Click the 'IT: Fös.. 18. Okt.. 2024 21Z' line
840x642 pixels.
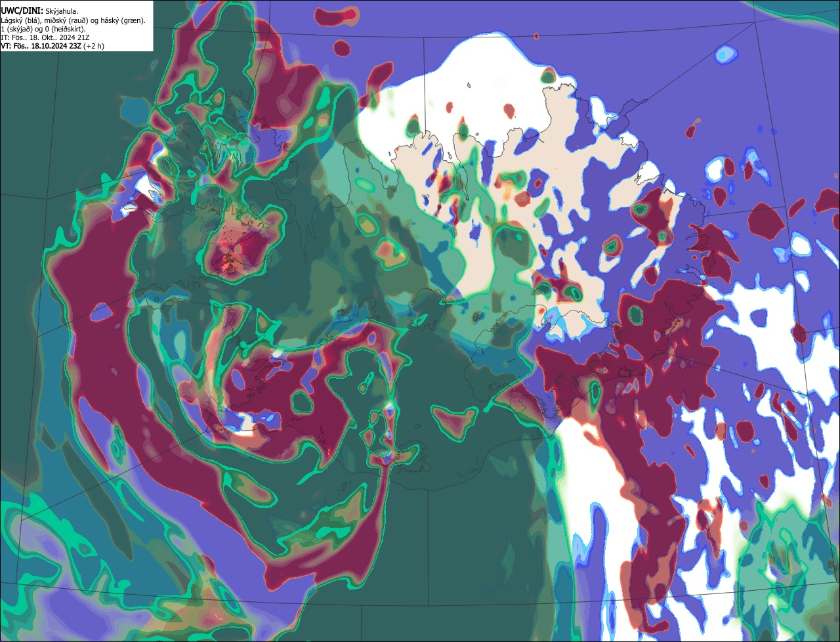pos(45,37)
